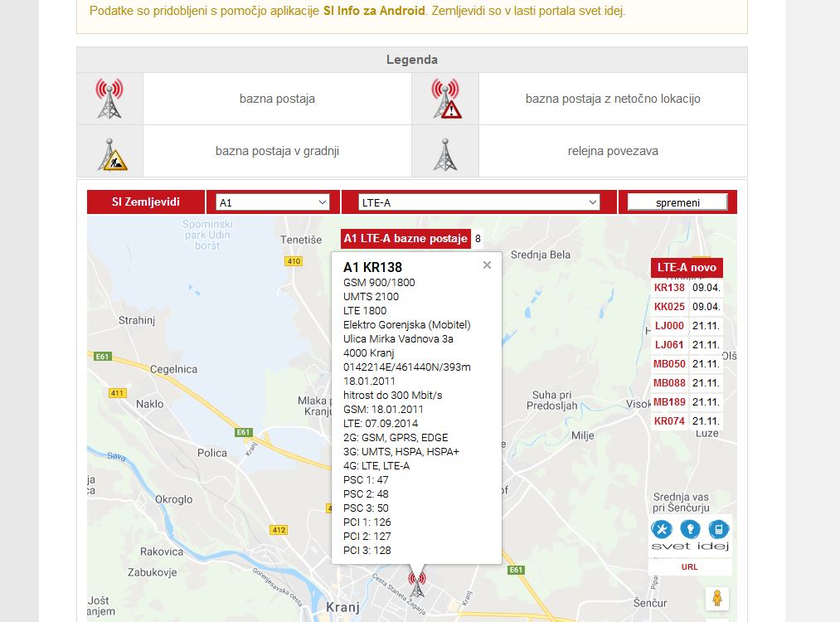
Task: Click the spremeni button
Action: coord(677,202)
